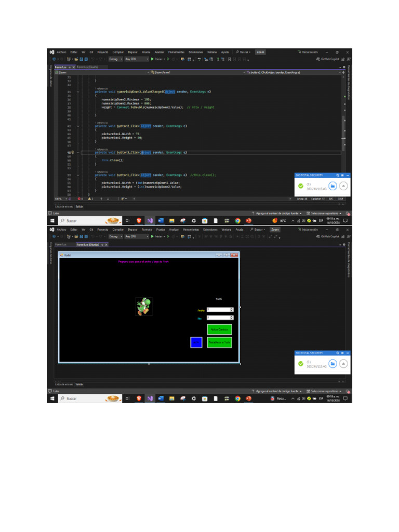
Task: Click GitHub Copilot in the designer window toolbar
Action: 328,236
